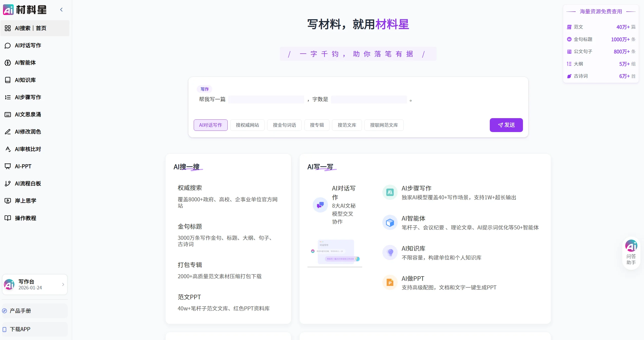This screenshot has width=644, height=340.
Task: Click the AI流程白板 branch icon
Action: click(x=8, y=183)
